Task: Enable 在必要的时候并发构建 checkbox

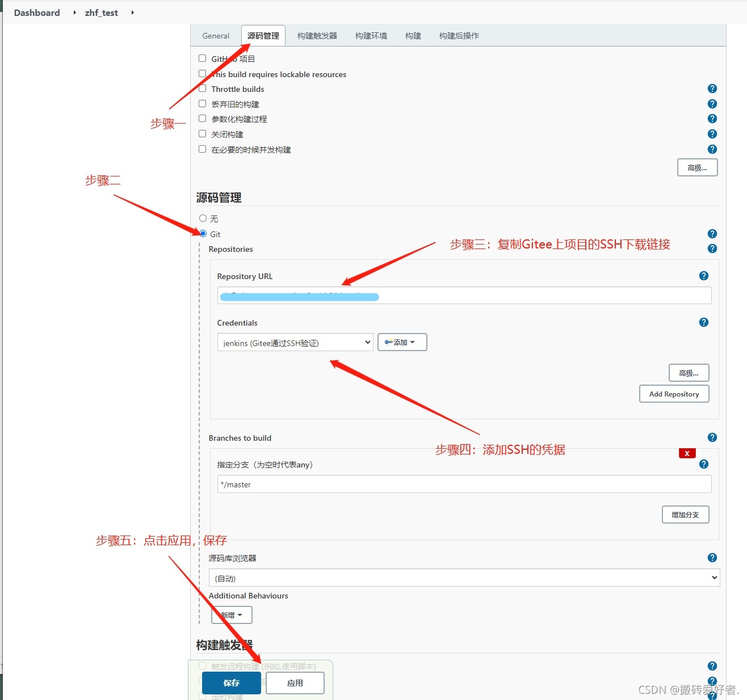Action: (x=202, y=149)
